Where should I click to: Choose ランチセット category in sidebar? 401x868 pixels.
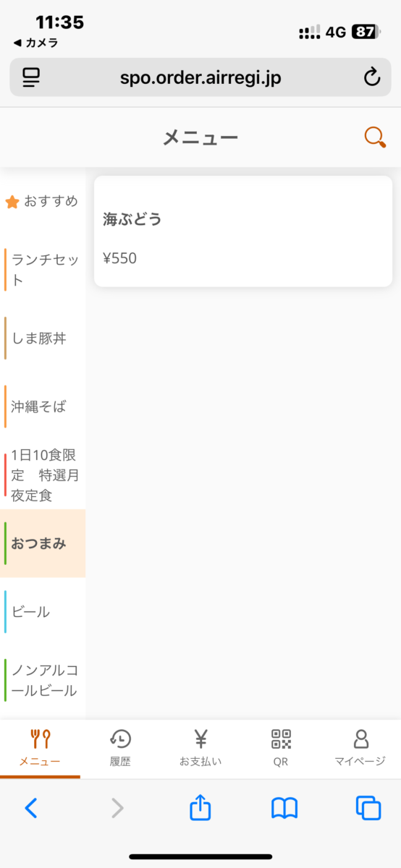43,271
